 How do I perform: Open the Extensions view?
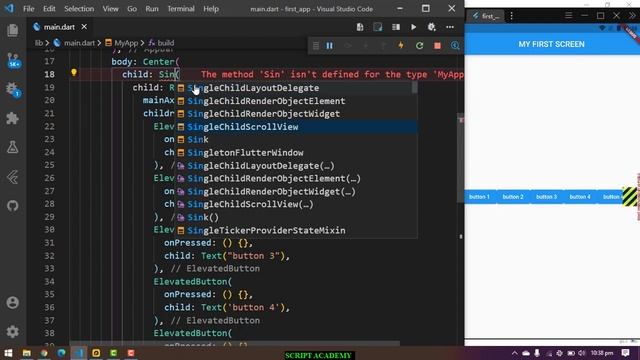pyautogui.click(x=13, y=118)
